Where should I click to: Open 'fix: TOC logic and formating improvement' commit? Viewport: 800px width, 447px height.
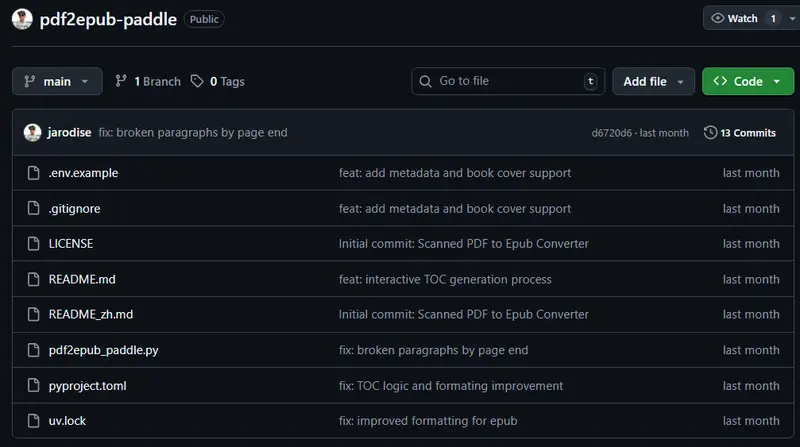pos(451,386)
